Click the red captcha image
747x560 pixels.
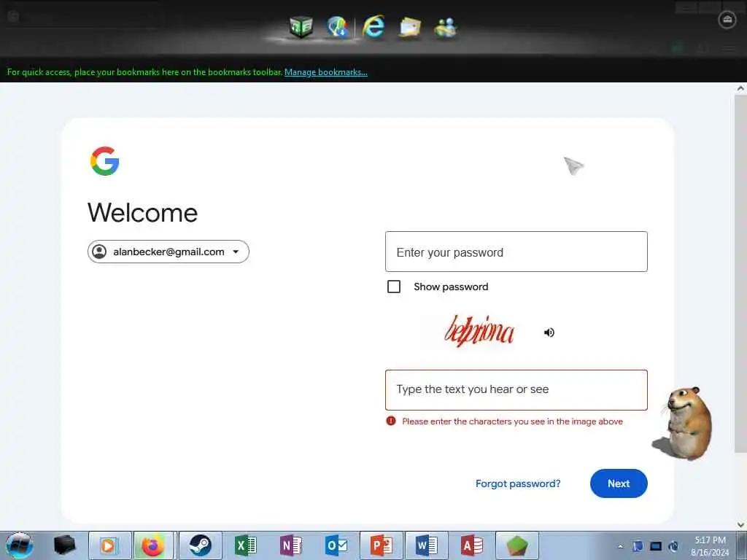(x=479, y=331)
